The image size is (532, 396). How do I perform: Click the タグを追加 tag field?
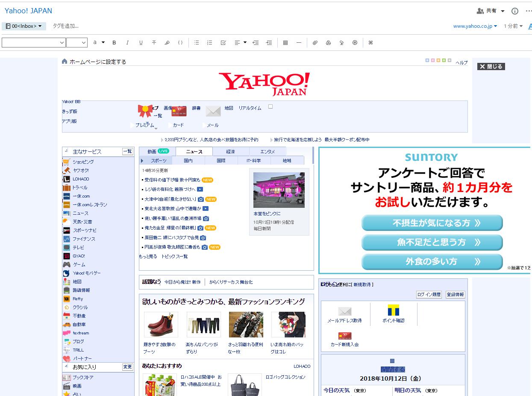(x=66, y=26)
